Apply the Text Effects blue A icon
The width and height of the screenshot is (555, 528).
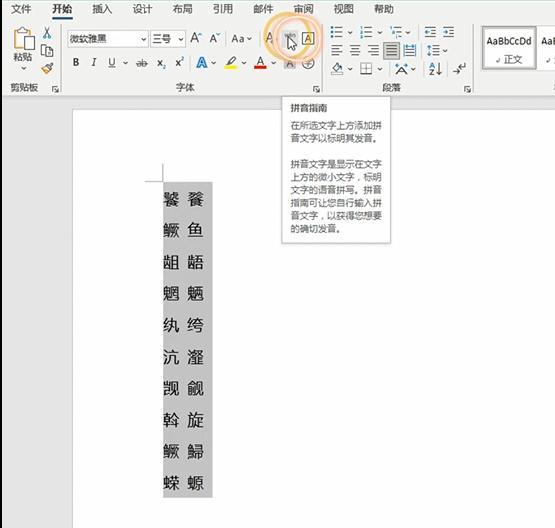click(202, 63)
